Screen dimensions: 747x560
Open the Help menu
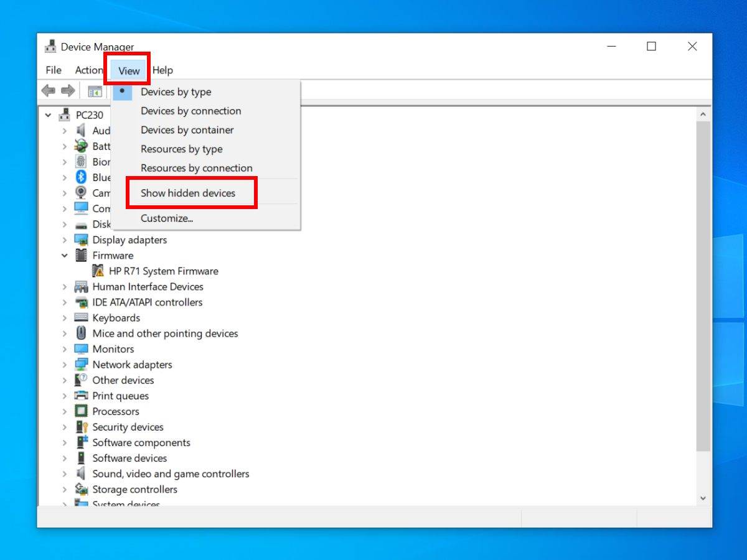pyautogui.click(x=162, y=70)
